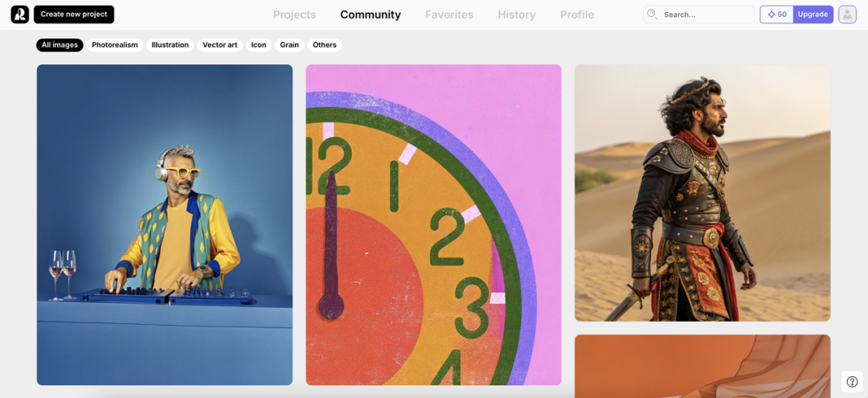Open the user avatar menu
868x398 pixels.
click(847, 14)
